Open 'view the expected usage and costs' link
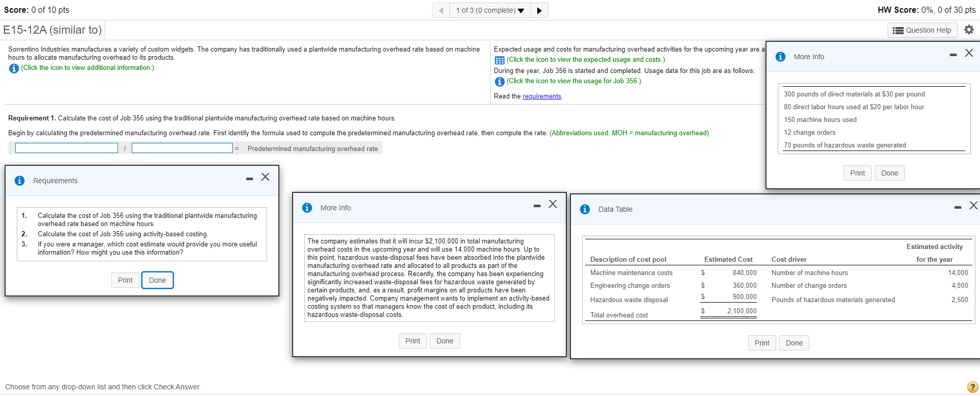Viewport: 980px width, 397px height. point(586,60)
